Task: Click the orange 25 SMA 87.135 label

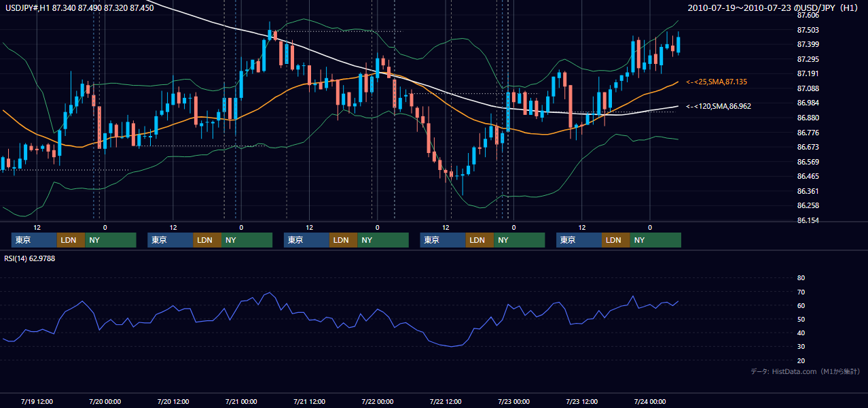Action: 717,82
